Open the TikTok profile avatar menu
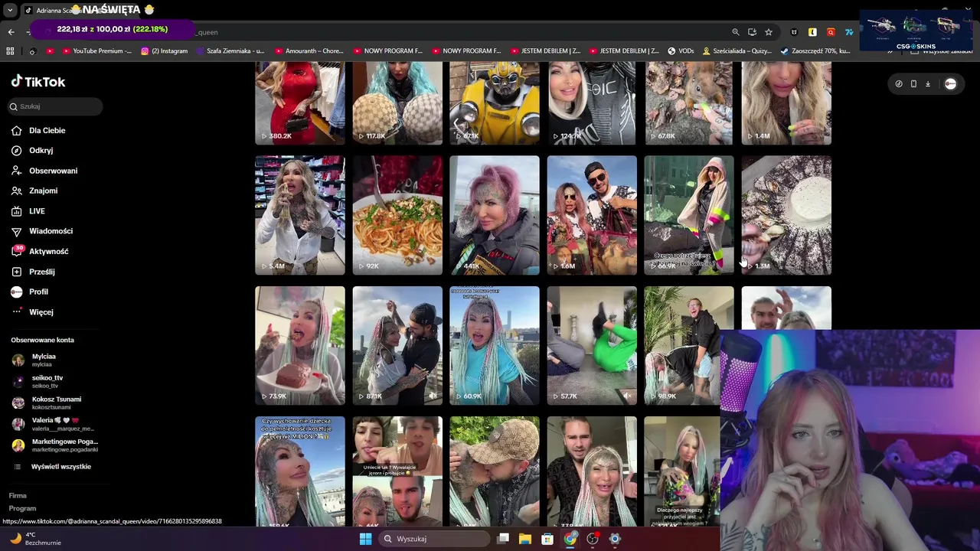 [950, 84]
